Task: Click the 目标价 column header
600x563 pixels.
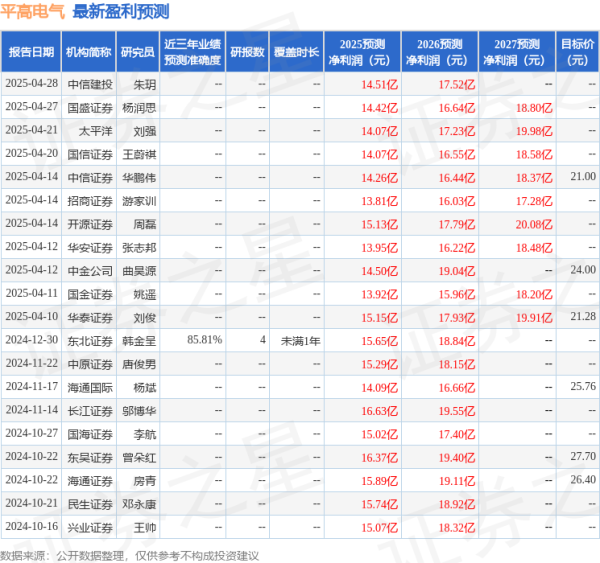Action: [575, 51]
